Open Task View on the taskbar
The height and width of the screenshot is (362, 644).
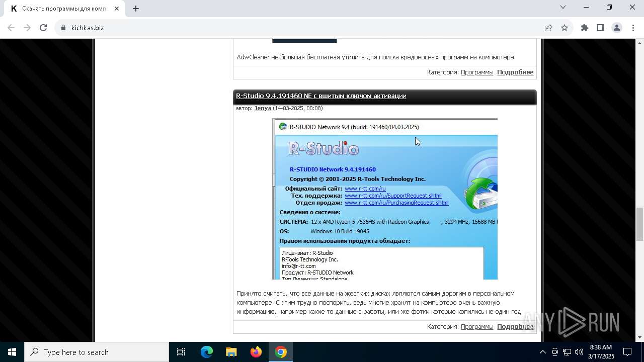pos(181,352)
